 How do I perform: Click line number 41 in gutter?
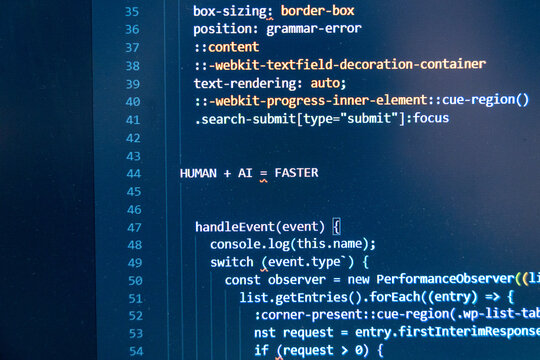133,120
